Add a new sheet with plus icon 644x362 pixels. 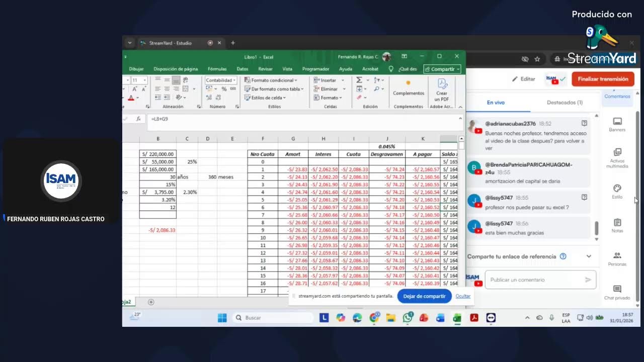coord(150,302)
